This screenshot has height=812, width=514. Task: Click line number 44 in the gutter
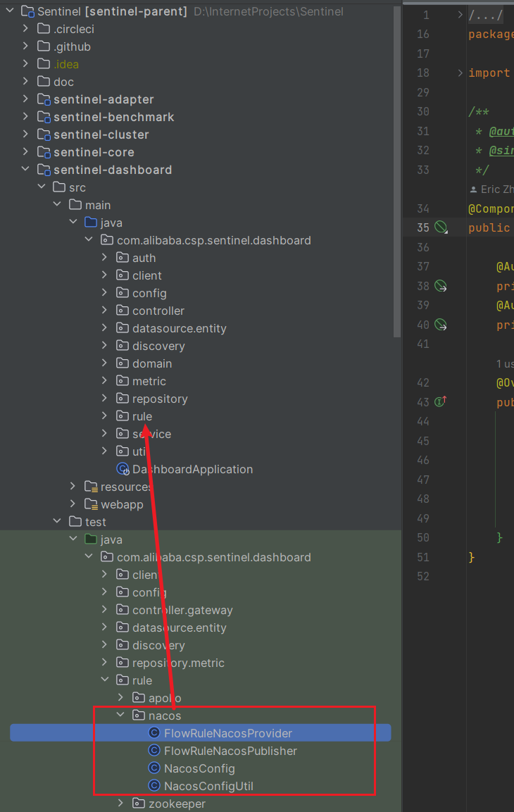[423, 422]
